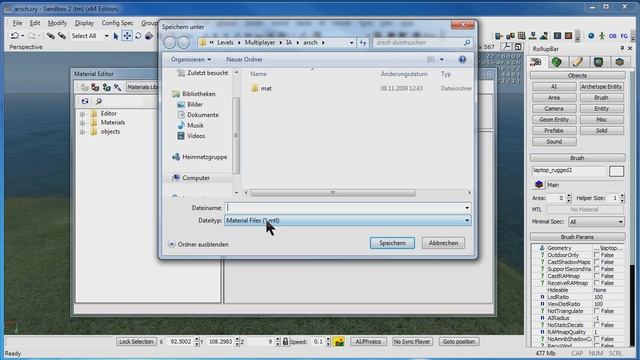Toggle the ReceiveRAMmap checkbox

(x=597, y=283)
